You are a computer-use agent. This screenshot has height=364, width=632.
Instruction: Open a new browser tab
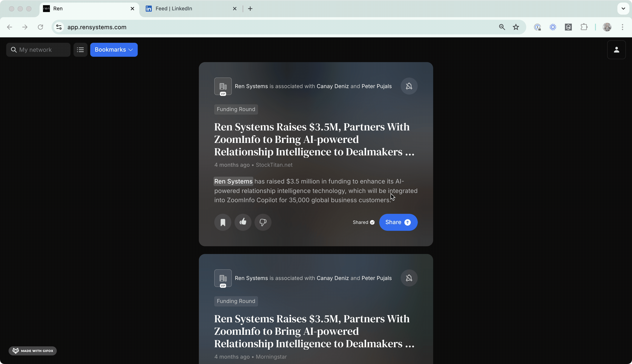(250, 9)
